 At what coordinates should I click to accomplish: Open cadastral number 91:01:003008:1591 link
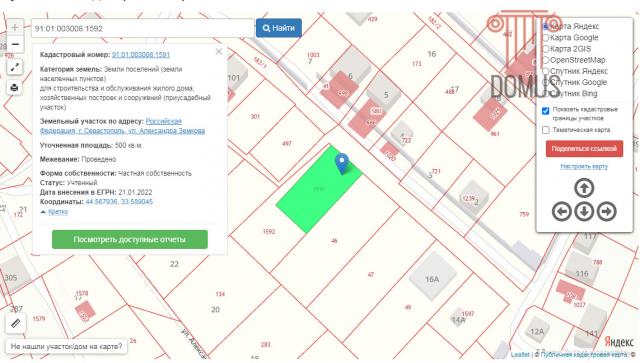[141, 55]
